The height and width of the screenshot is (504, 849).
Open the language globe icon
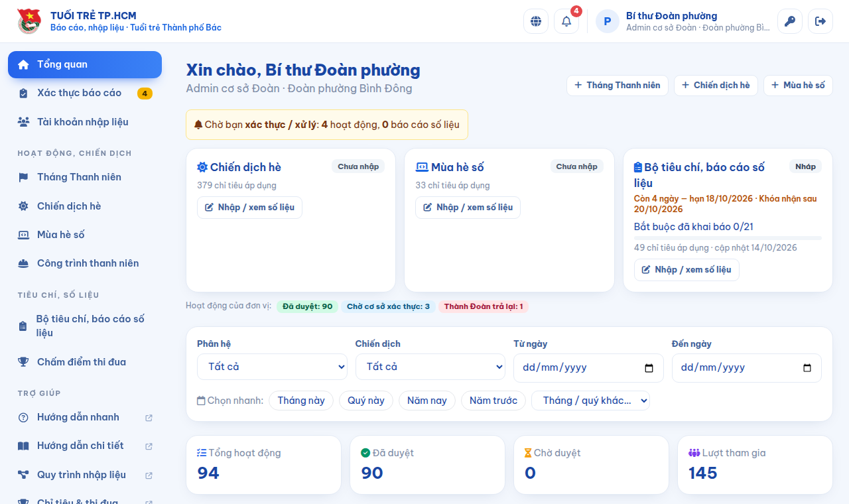[x=536, y=21]
